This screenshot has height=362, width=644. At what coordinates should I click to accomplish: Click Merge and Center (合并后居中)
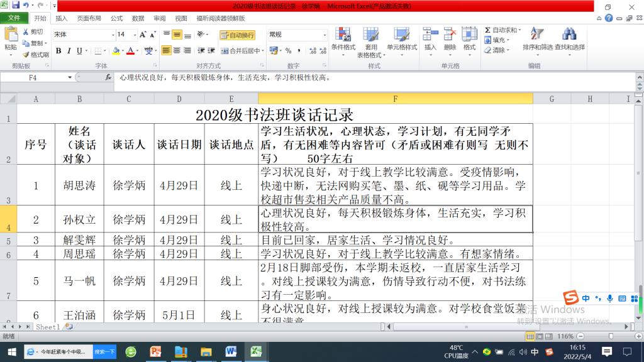click(x=241, y=51)
